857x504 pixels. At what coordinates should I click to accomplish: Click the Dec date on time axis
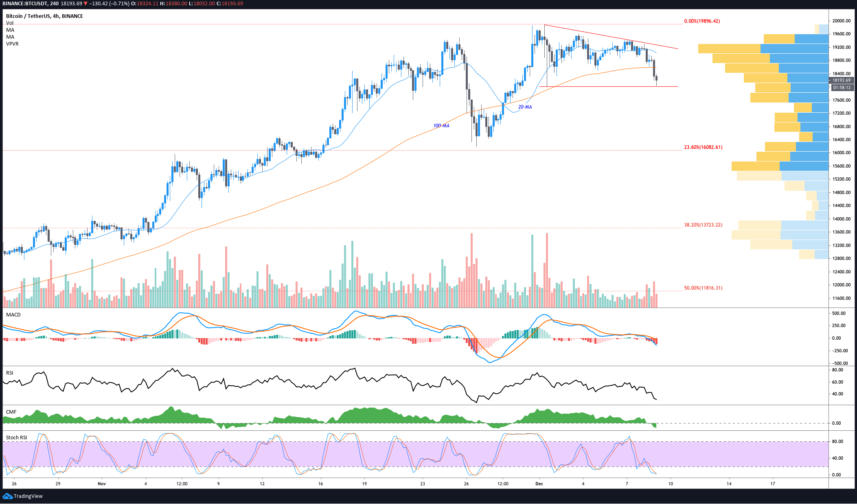point(539,484)
